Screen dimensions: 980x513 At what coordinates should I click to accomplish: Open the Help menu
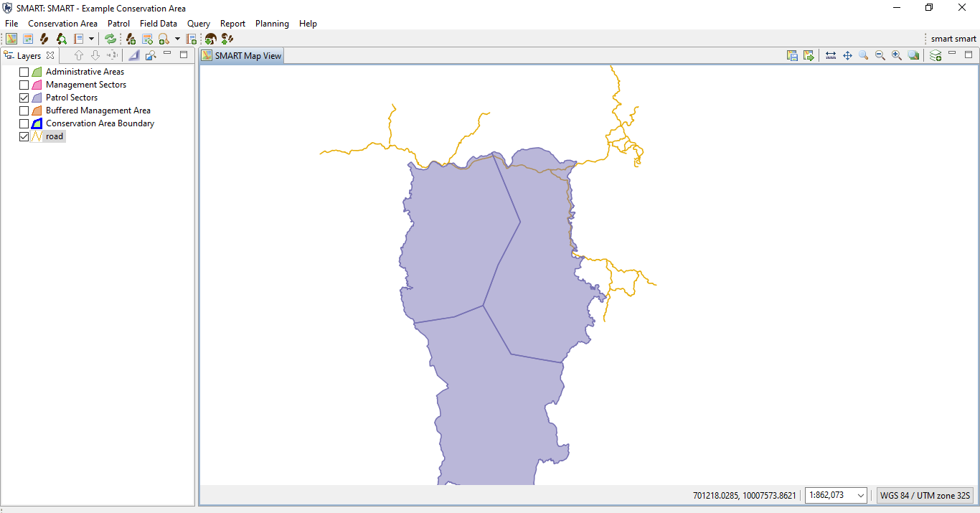click(x=308, y=24)
